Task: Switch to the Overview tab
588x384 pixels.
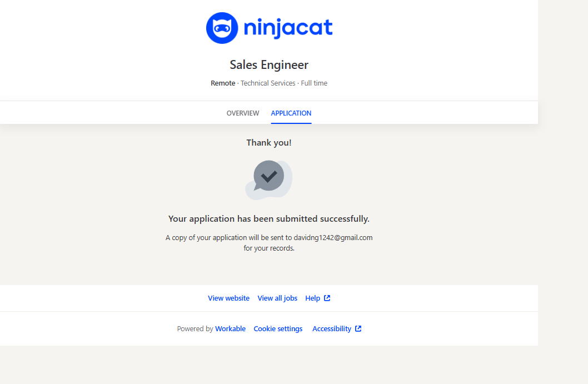Action: (243, 113)
